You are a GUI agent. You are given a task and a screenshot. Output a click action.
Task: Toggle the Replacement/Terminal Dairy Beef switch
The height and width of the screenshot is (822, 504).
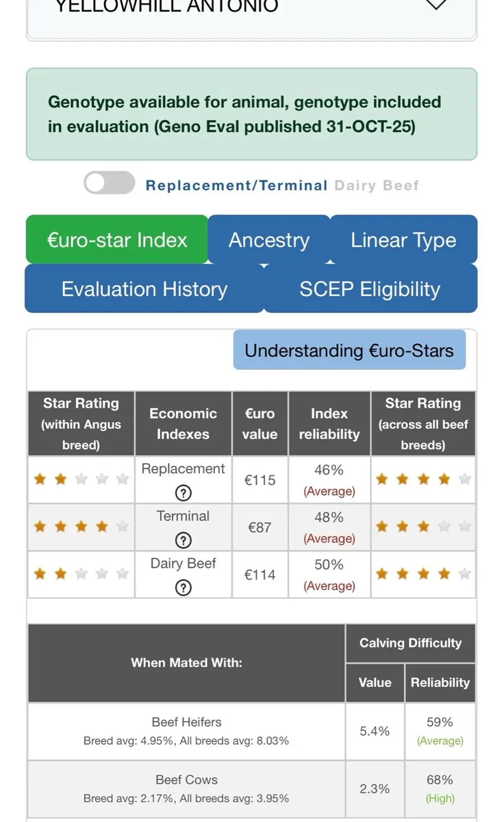110,183
